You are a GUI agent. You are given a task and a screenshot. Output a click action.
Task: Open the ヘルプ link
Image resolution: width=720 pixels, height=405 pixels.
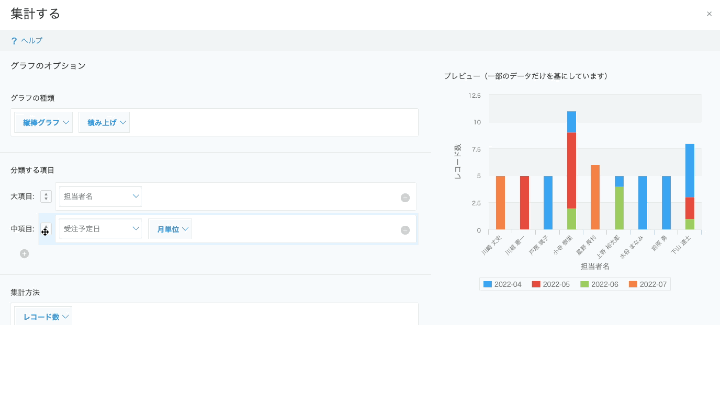click(x=32, y=41)
